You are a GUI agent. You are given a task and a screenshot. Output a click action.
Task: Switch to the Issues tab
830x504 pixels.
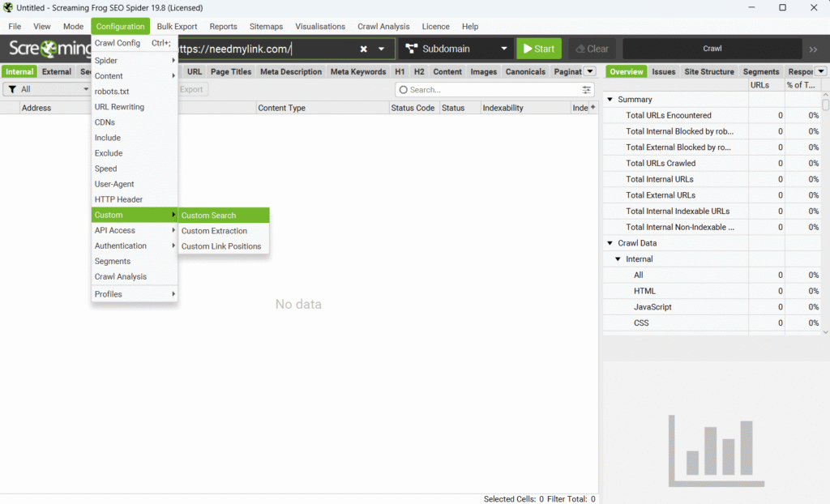[663, 71]
